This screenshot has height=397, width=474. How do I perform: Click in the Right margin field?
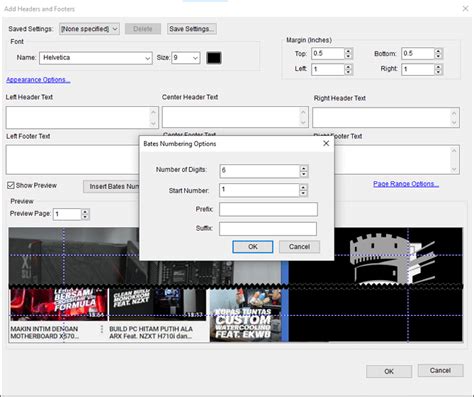[417, 69]
